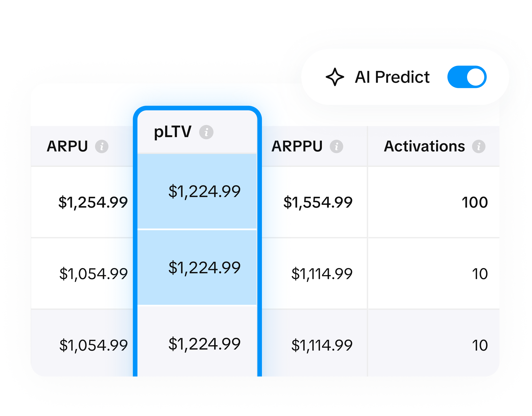Click the Activations info icon
Image resolution: width=532 pixels, height=416 pixels.
pyautogui.click(x=479, y=146)
